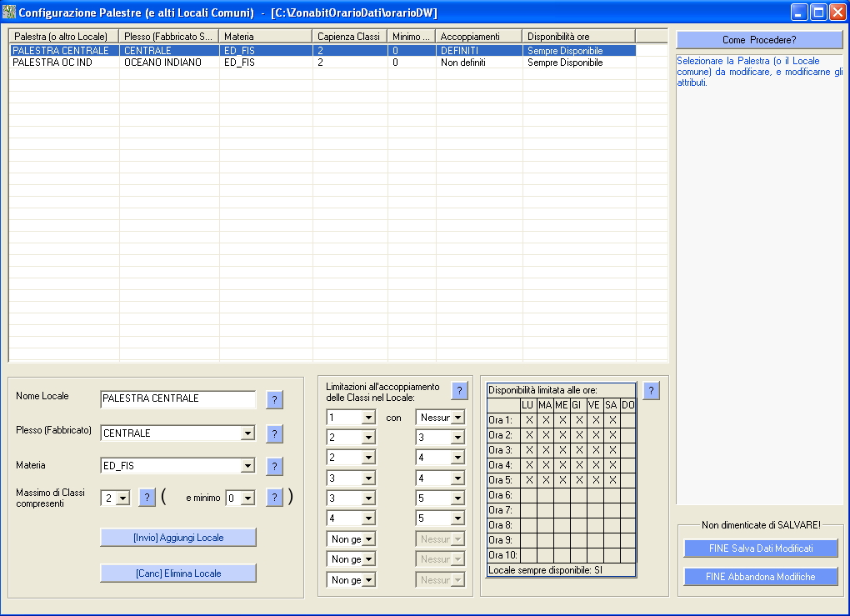Toggle availability cell Ora 3 ME
This screenshot has width=850, height=616.
point(562,450)
